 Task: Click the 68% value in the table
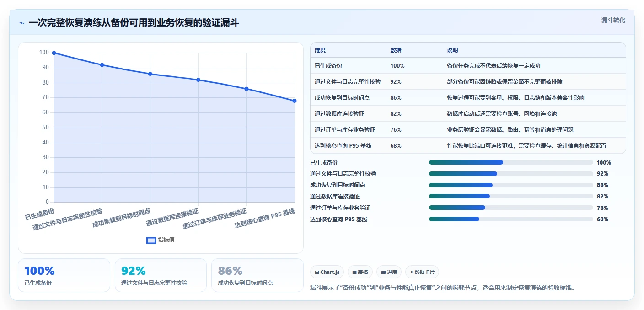pyautogui.click(x=396, y=146)
